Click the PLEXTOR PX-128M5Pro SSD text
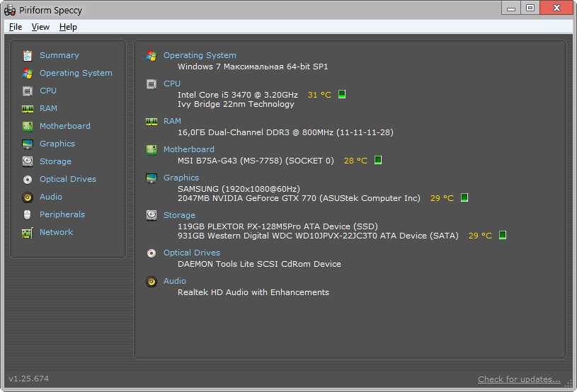Viewport: 577px width, 392px height. pos(278,226)
